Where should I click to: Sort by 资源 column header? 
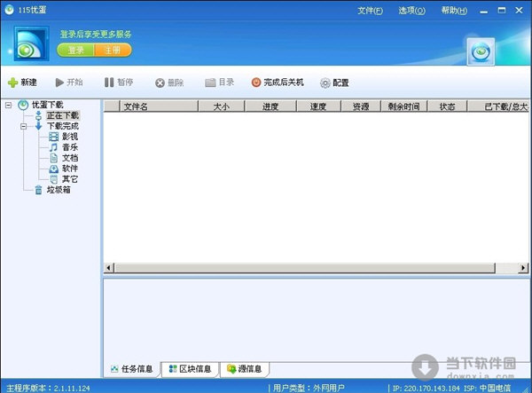(361, 106)
